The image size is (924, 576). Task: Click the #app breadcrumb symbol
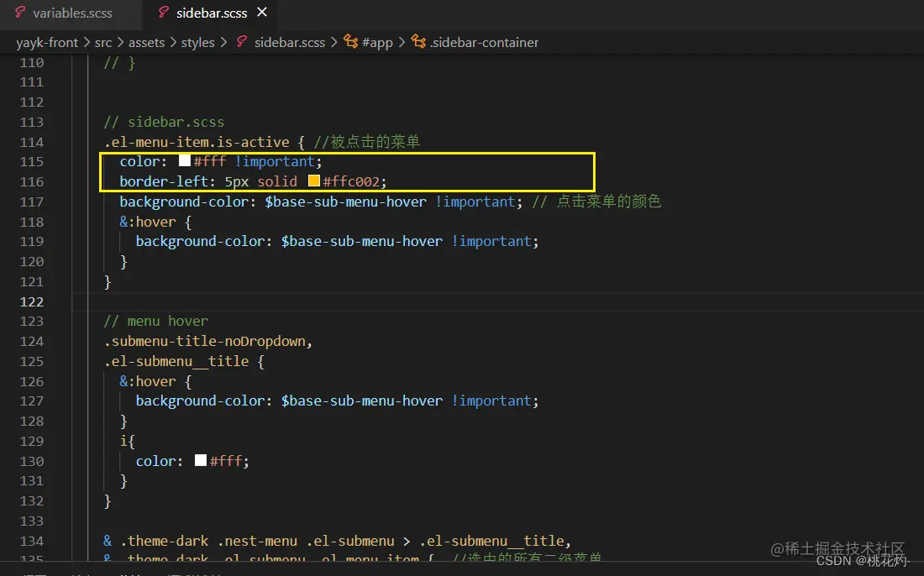377,43
